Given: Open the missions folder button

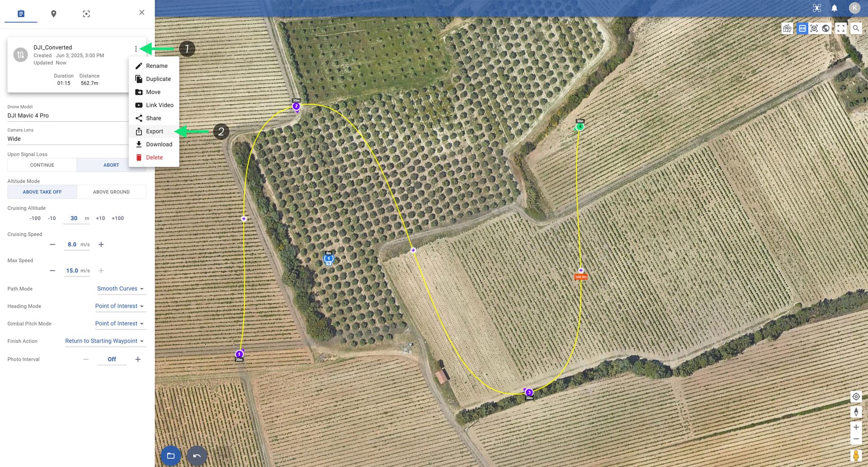Looking at the screenshot, I should click(171, 456).
